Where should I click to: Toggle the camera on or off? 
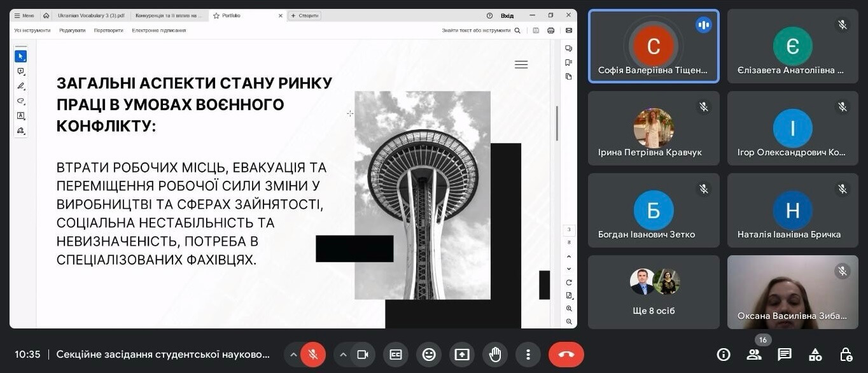coord(363,355)
